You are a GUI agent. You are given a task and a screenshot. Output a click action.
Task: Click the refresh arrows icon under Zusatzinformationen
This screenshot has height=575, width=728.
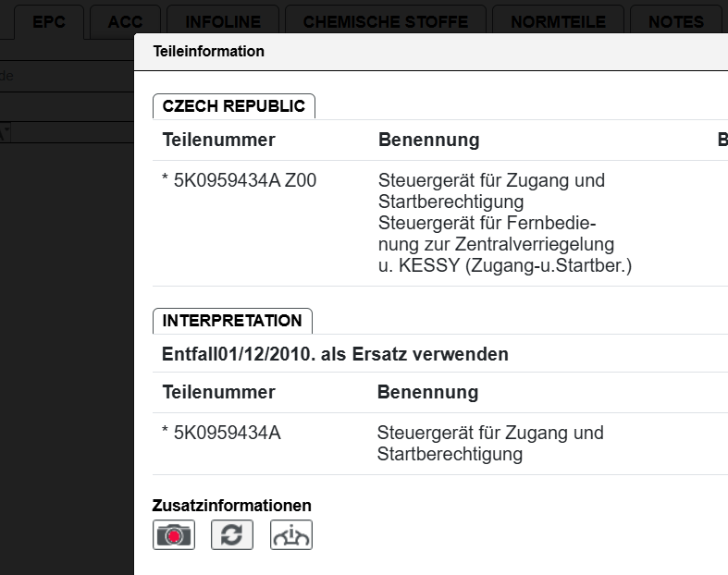[x=232, y=534]
